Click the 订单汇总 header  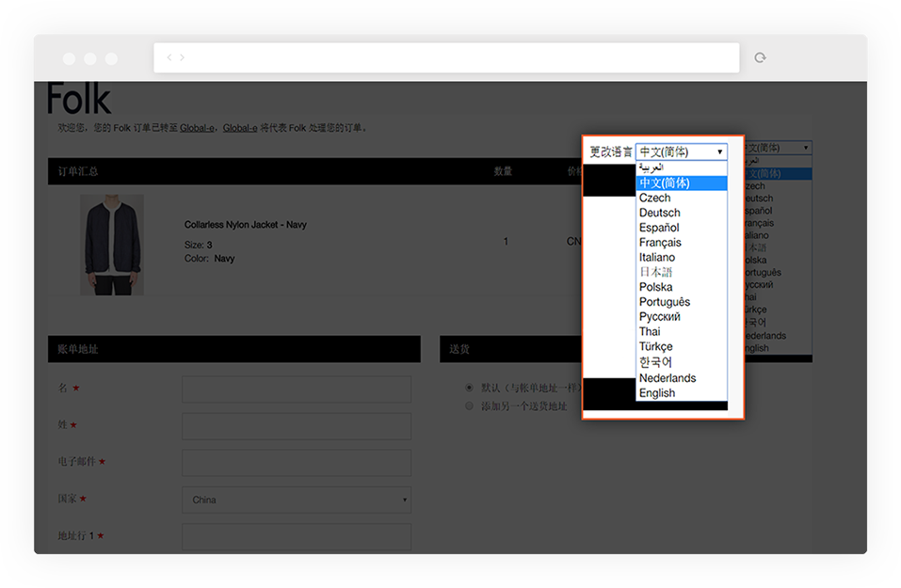click(78, 171)
